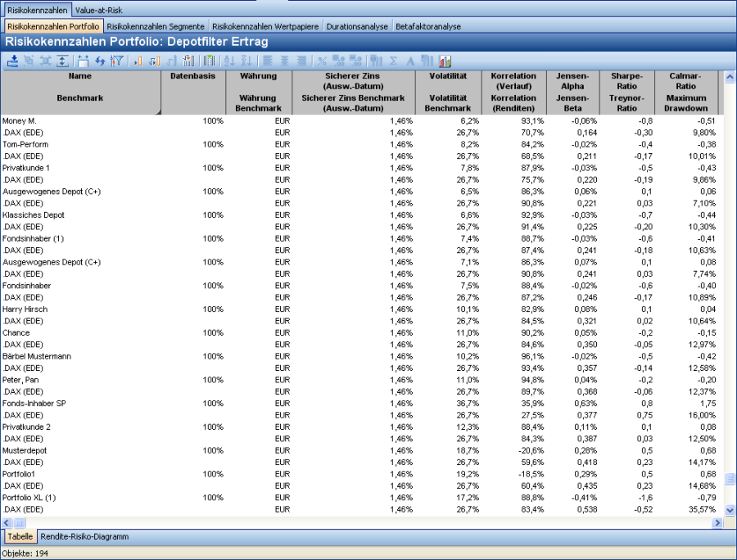
Task: Open Risikokennzahlen Segmente tab
Action: coord(156,26)
